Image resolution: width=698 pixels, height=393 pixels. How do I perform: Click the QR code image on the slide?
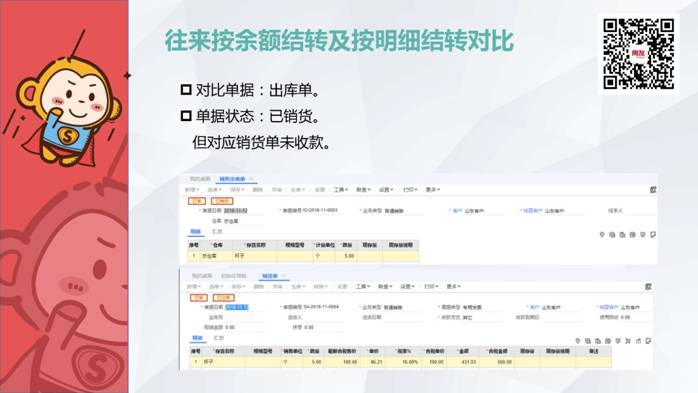click(x=638, y=53)
